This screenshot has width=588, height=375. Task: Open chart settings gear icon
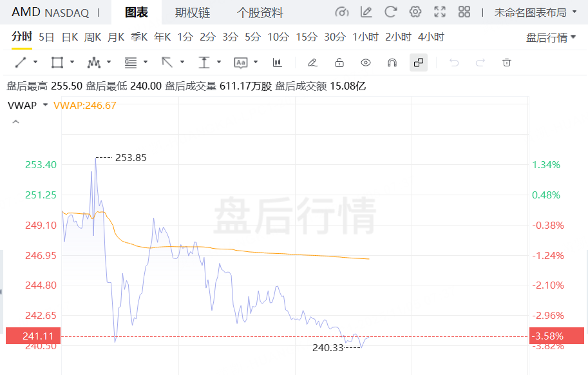[x=415, y=12]
